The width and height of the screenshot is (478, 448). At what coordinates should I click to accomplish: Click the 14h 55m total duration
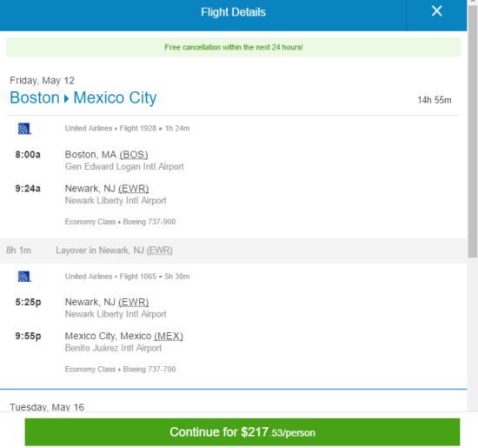point(435,100)
